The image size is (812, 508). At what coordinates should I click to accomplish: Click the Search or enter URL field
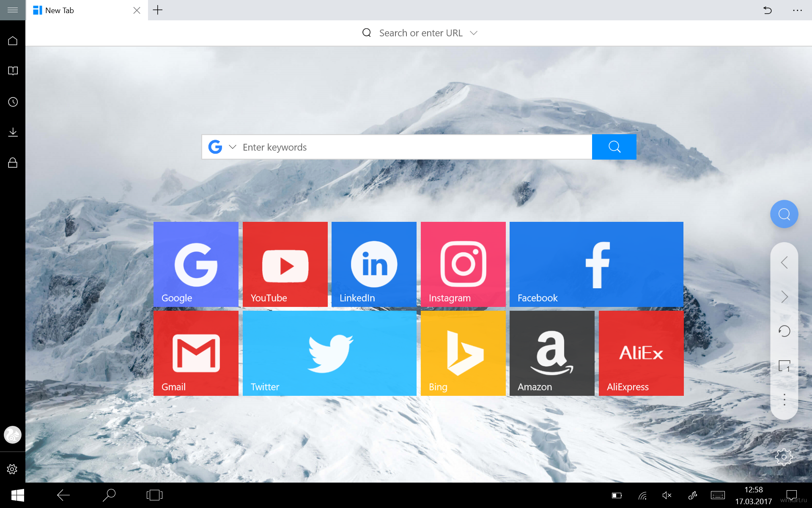click(x=421, y=33)
